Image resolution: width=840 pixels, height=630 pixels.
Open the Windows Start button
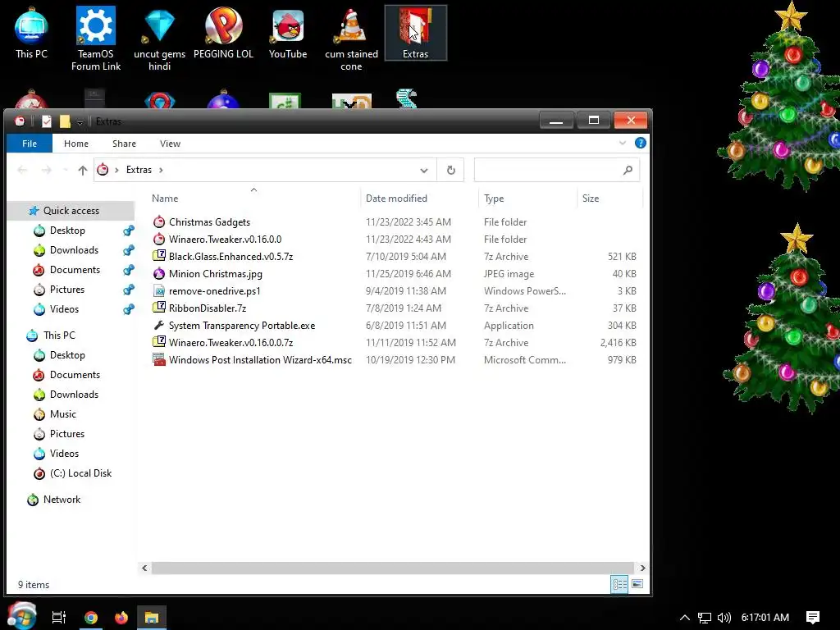click(x=21, y=616)
